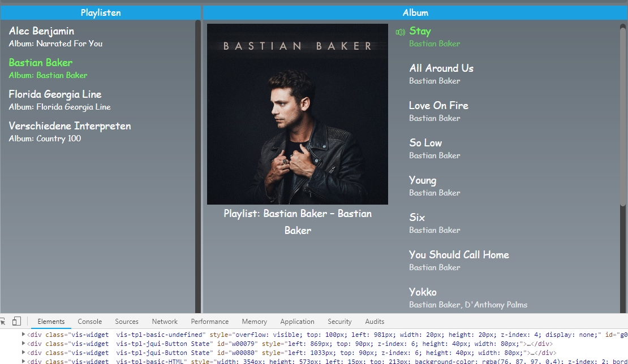Play the track Love On Fire
The height and width of the screenshot is (364, 628).
[438, 105]
